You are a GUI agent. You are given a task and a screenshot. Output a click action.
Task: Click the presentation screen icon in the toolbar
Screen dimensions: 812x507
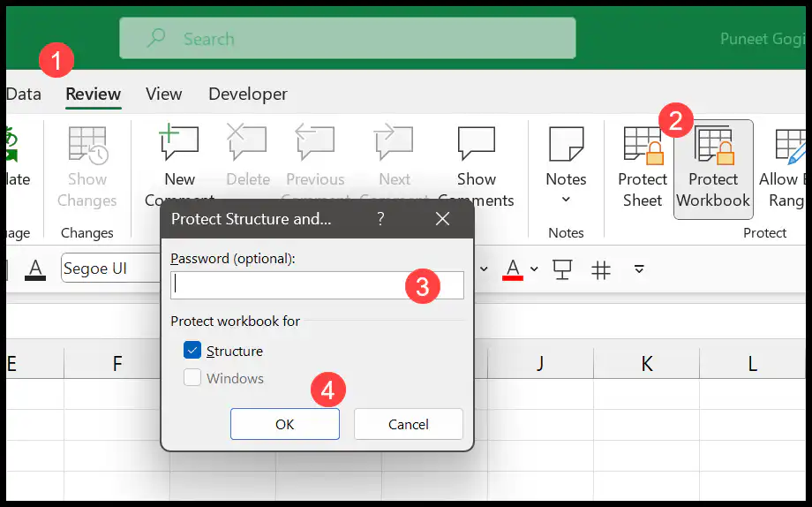click(x=562, y=269)
